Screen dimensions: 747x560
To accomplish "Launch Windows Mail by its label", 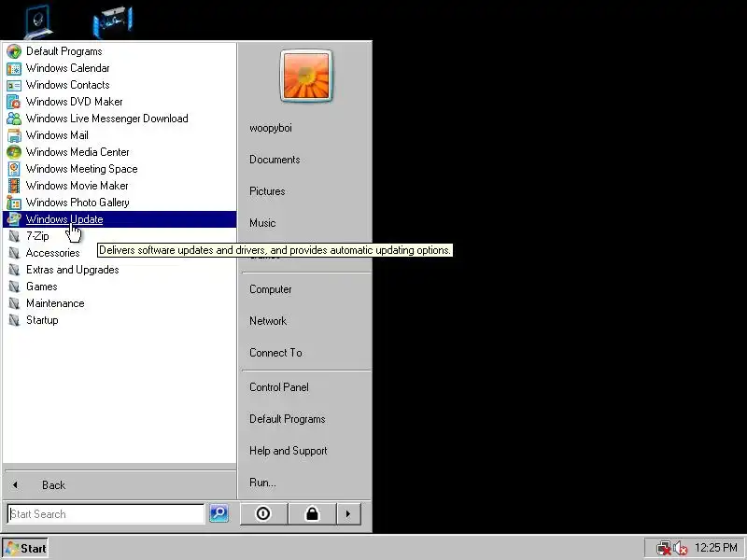I will click(x=57, y=135).
